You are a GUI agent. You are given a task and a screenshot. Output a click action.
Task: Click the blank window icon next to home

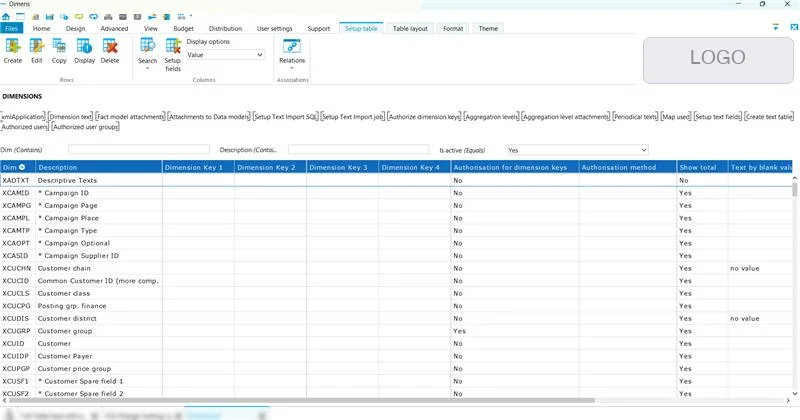20,17
